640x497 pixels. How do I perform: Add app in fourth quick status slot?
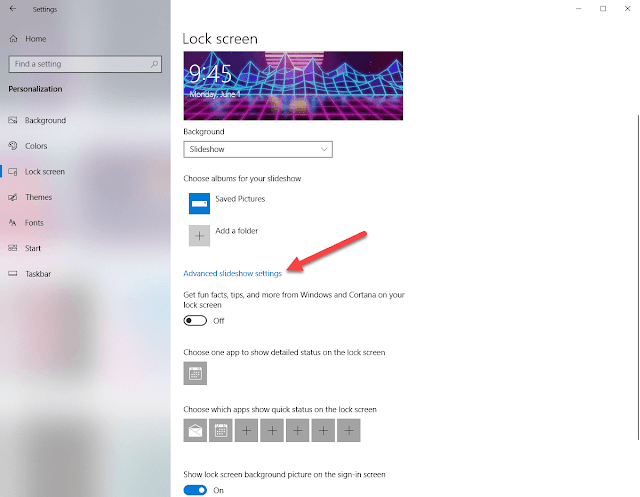pyautogui.click(x=272, y=430)
